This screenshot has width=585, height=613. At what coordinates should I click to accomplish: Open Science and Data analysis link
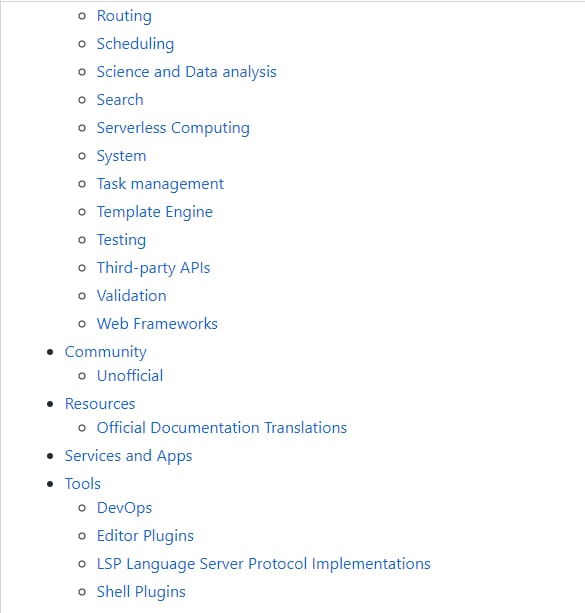coord(187,72)
